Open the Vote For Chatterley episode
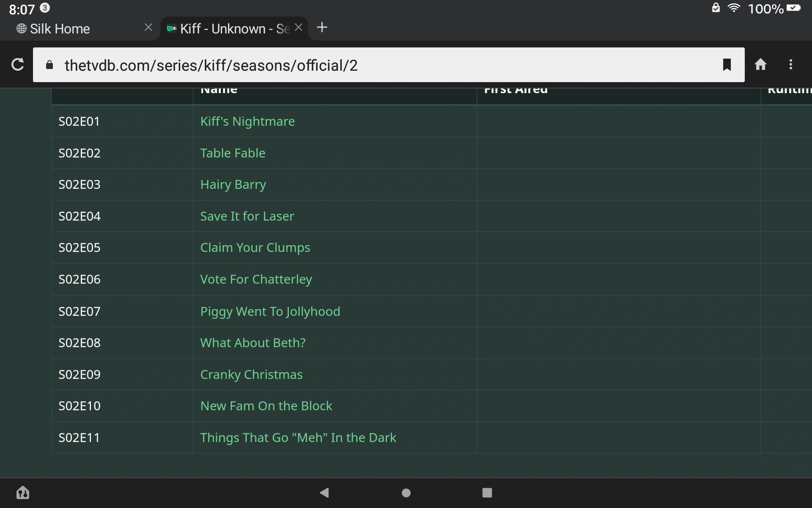 point(256,279)
